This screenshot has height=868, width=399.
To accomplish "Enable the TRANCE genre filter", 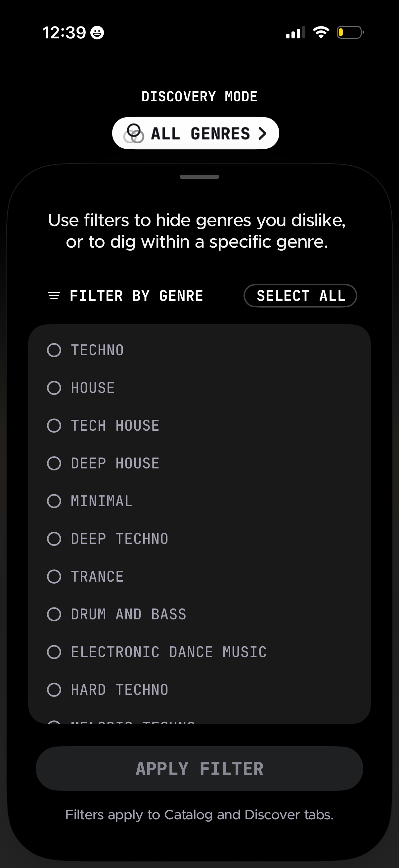I will coord(54,577).
